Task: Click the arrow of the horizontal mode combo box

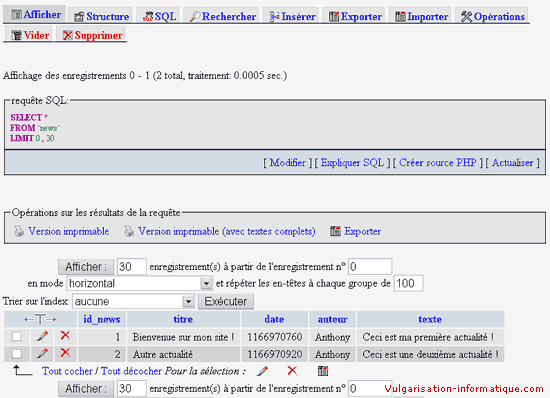Action: coord(206,283)
